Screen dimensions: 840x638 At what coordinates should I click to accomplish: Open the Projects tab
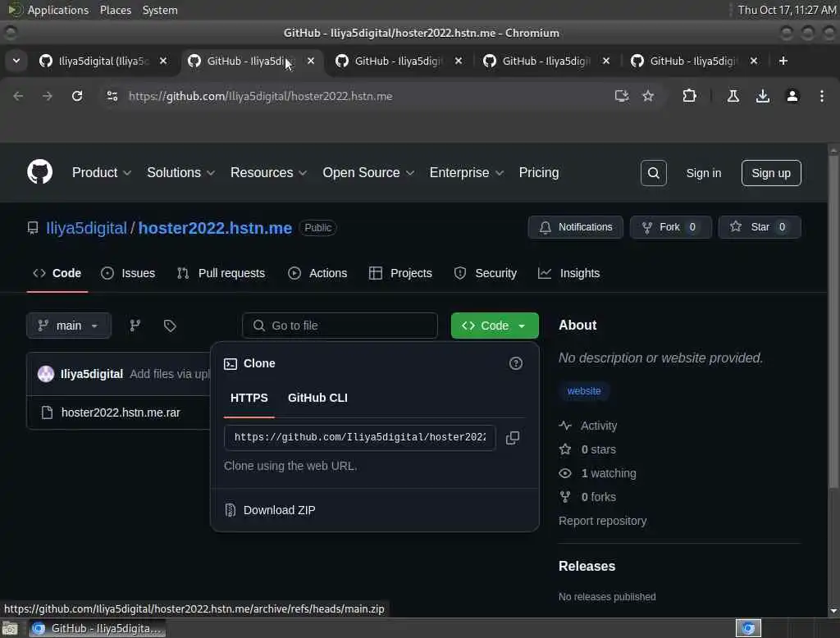click(x=400, y=273)
